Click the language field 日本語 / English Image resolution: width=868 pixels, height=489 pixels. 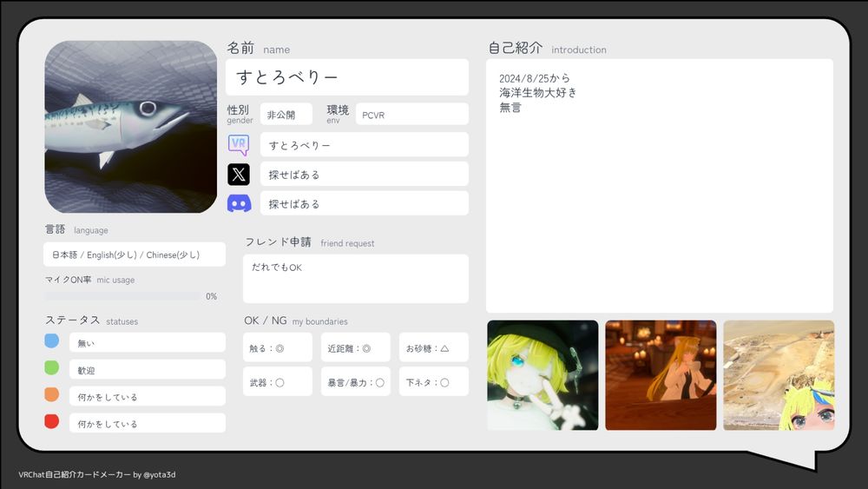coord(135,254)
